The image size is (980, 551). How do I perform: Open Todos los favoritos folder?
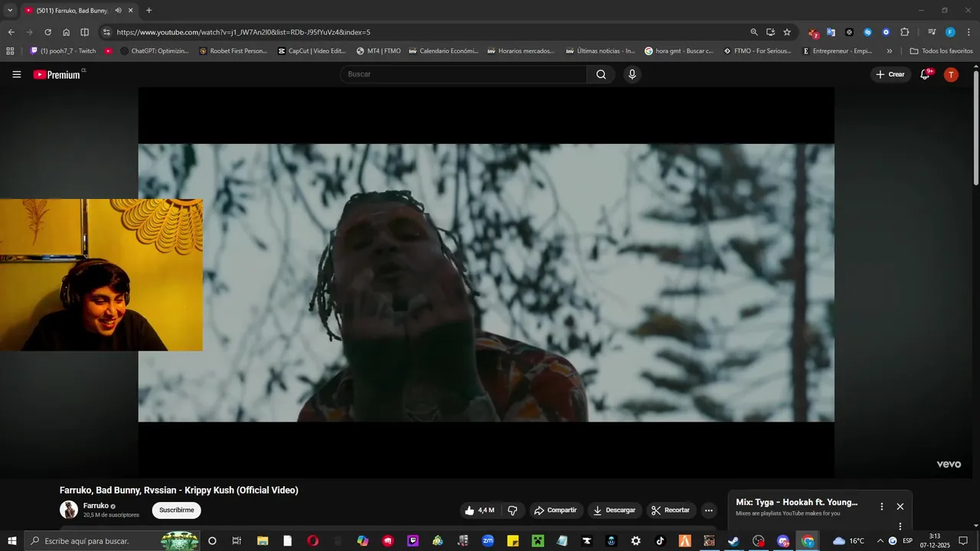point(941,51)
